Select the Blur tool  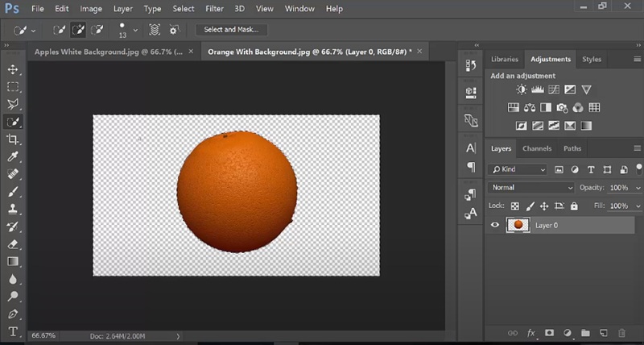(x=13, y=279)
